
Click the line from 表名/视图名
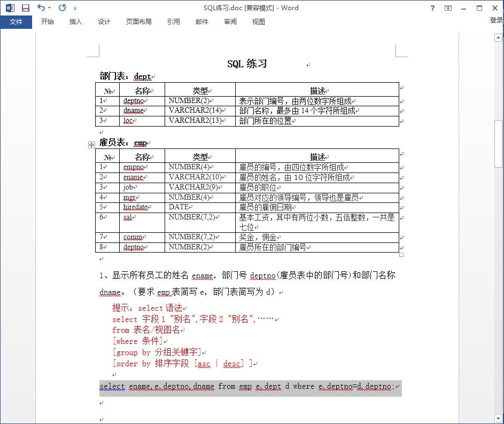[x=146, y=330]
